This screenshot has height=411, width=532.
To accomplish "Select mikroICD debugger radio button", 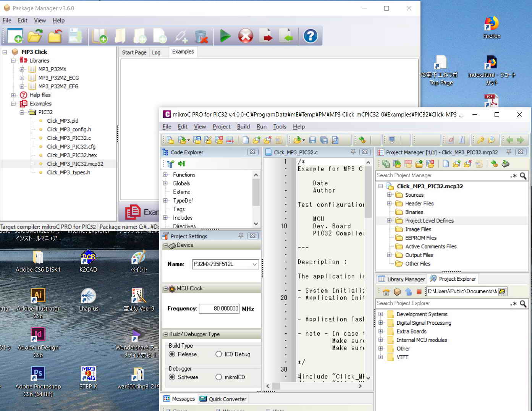I will point(218,377).
